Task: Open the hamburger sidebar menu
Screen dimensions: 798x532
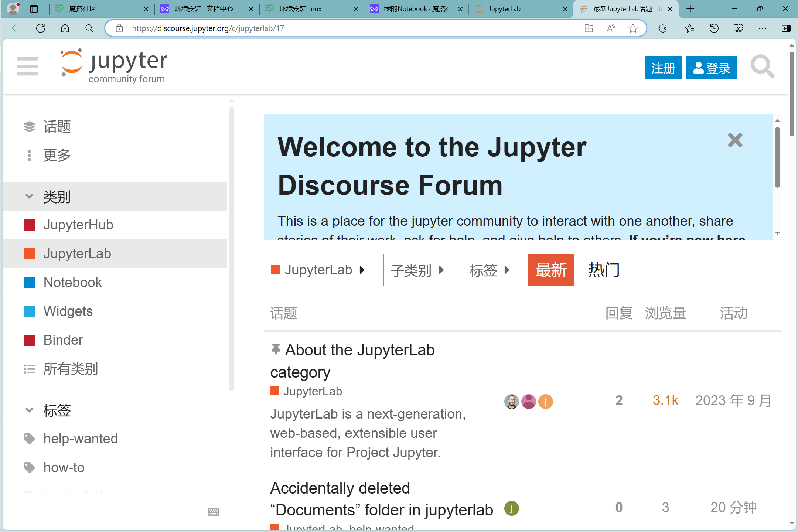Action: pyautogui.click(x=27, y=66)
